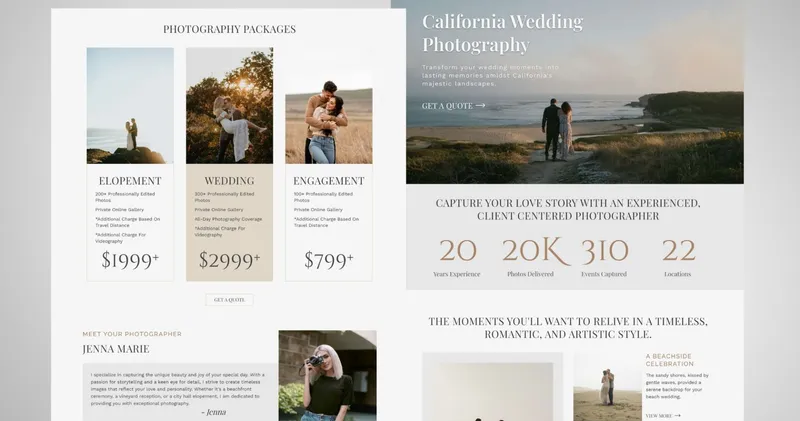Open the ENGAGEMENT package heading
The width and height of the screenshot is (800, 421).
click(x=329, y=181)
